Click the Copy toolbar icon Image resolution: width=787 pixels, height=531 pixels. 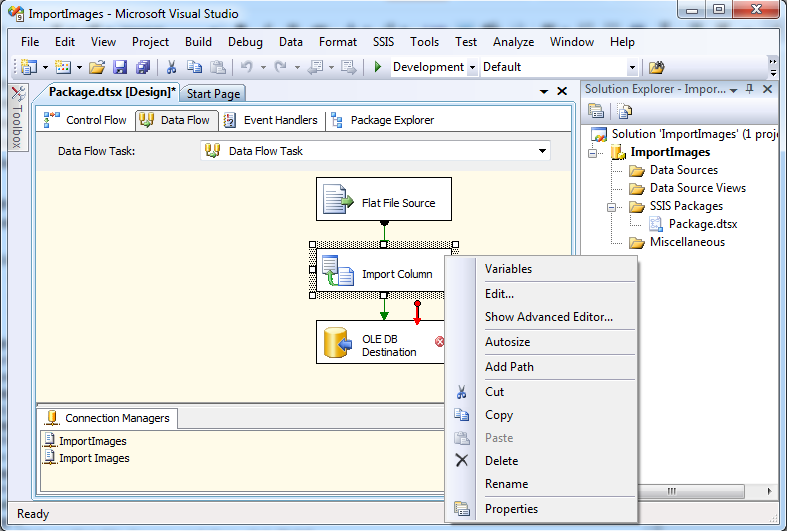(194, 67)
